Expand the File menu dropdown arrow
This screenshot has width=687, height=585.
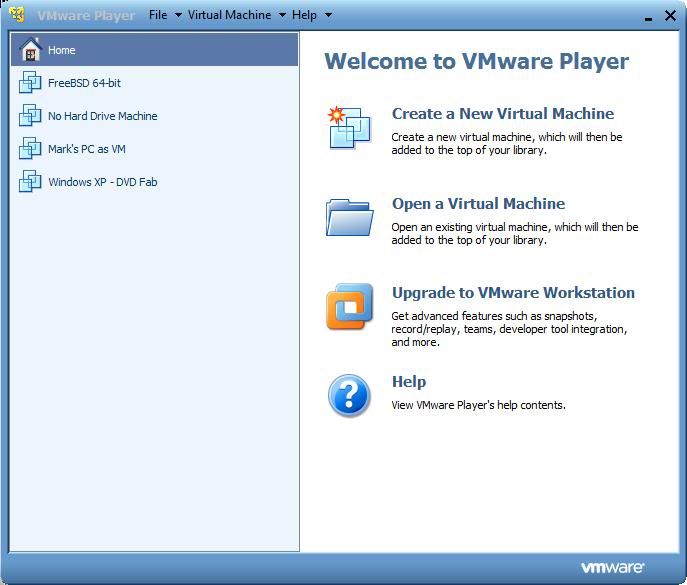178,15
